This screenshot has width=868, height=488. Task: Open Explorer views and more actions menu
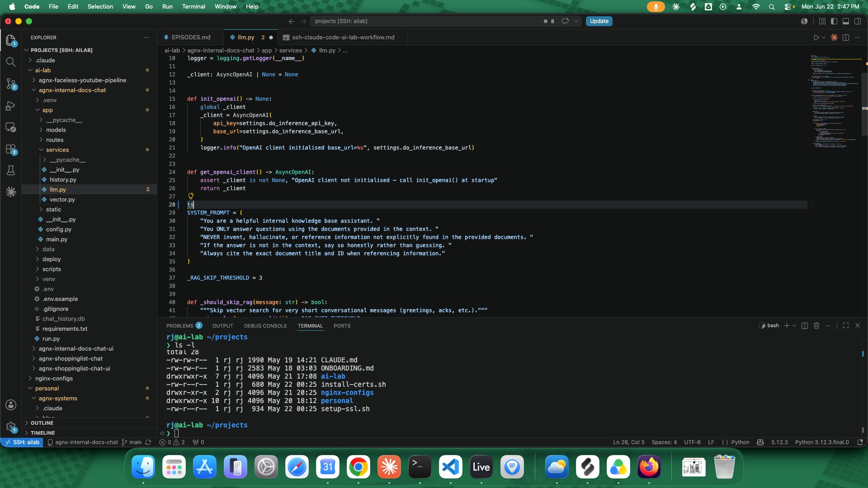(146, 38)
